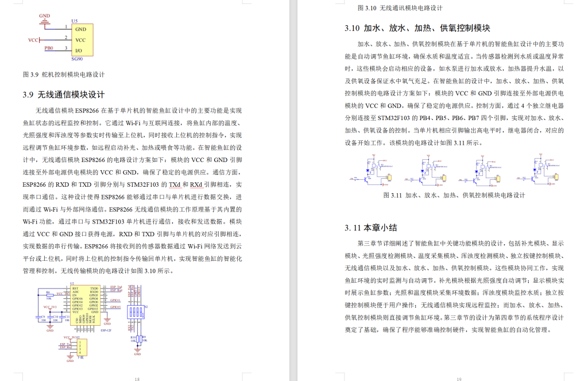Click the blue LED diode symbol in figure 3.11
This screenshot has width=588, height=381.
point(367,171)
